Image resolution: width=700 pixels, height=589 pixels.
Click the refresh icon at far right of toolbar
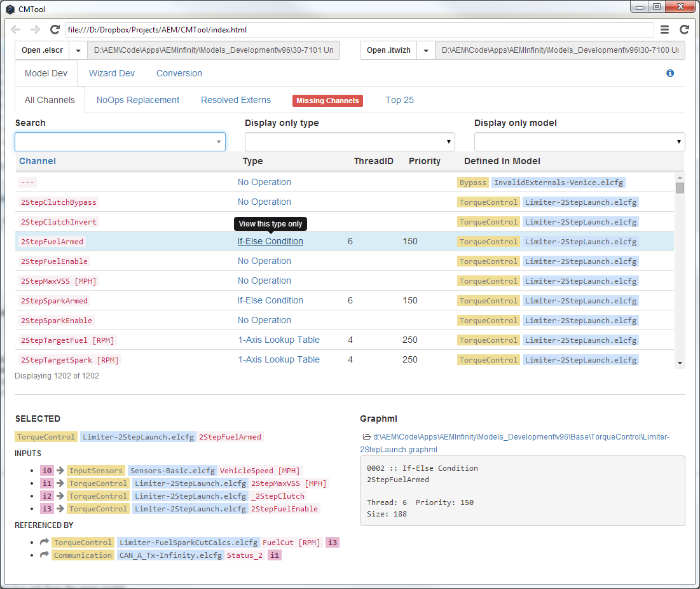point(684,30)
